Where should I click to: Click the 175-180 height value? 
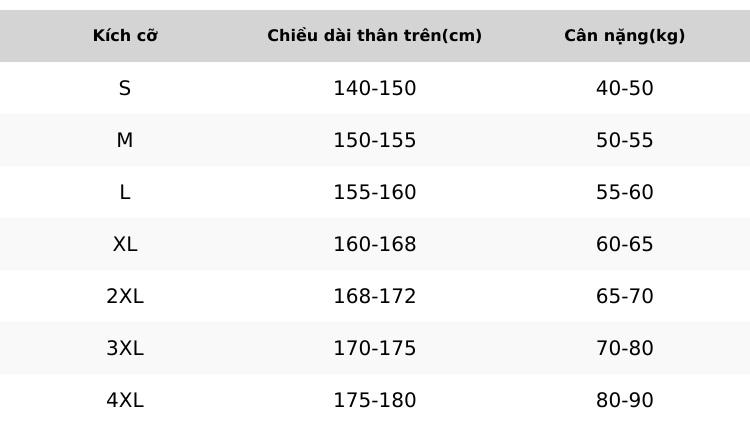tap(375, 400)
